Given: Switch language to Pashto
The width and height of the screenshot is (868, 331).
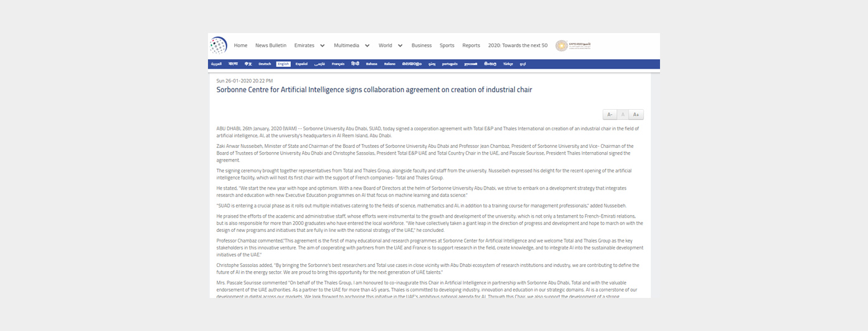Looking at the screenshot, I should (432, 64).
